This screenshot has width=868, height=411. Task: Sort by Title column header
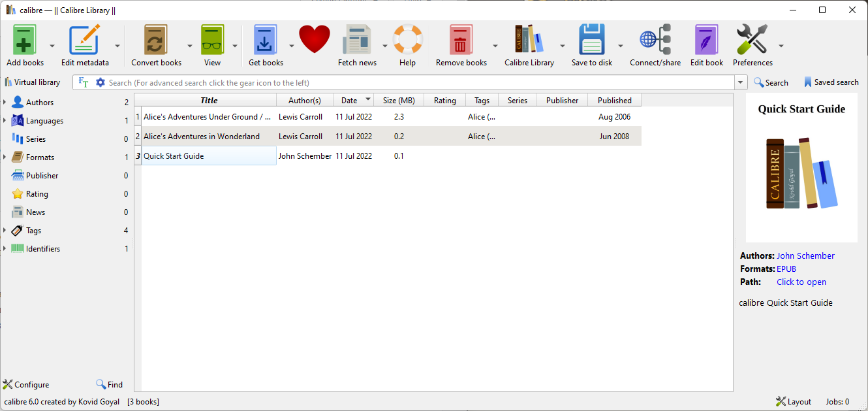point(209,100)
